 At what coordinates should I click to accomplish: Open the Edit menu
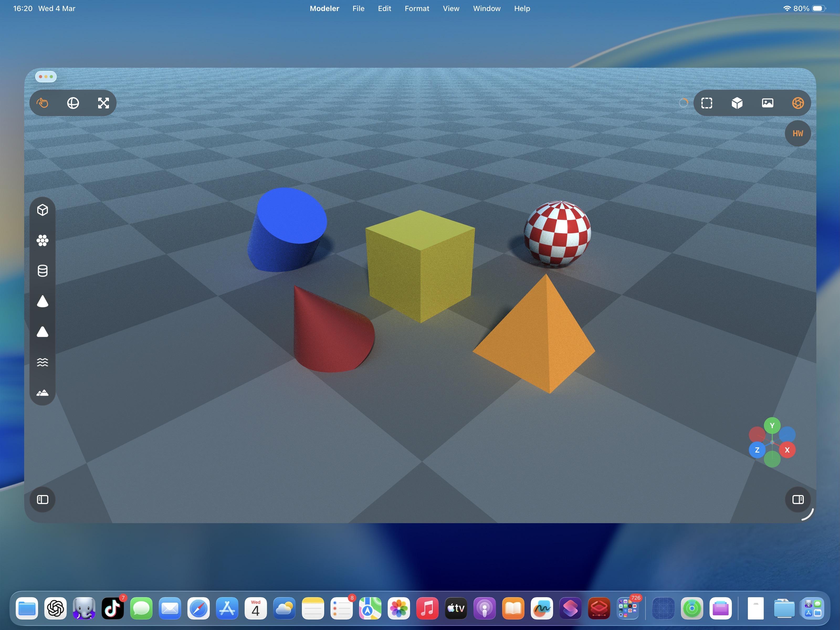pos(384,8)
